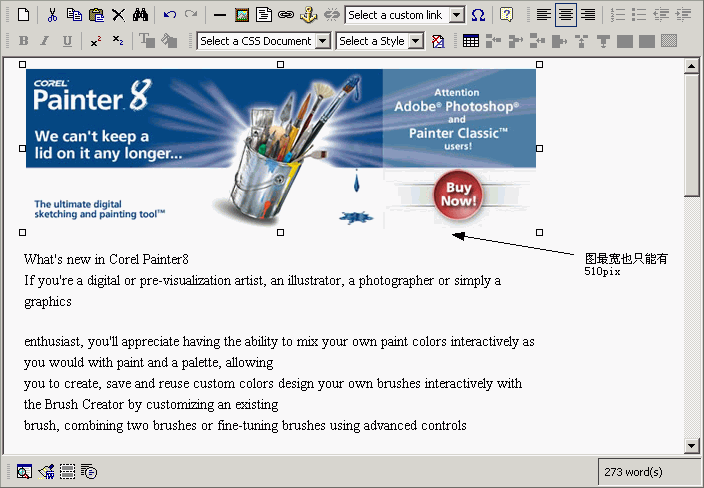The height and width of the screenshot is (488, 704).
Task: Toggle center alignment
Action: point(566,15)
